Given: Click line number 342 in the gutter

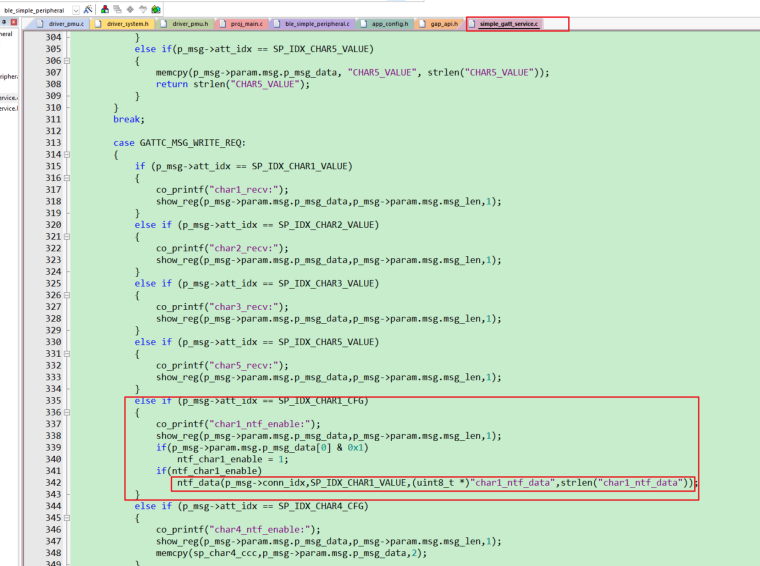Looking at the screenshot, I should pyautogui.click(x=53, y=483).
